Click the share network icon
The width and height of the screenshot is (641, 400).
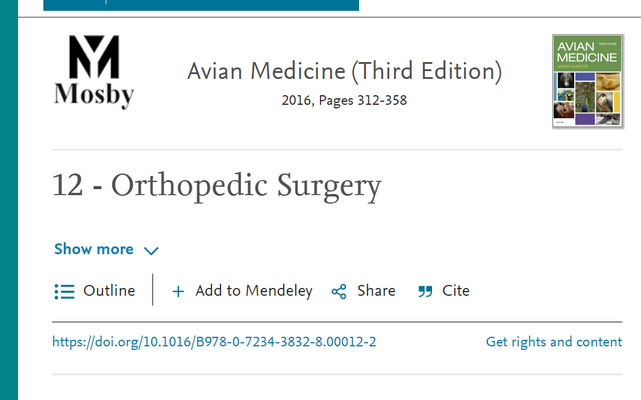point(339,292)
